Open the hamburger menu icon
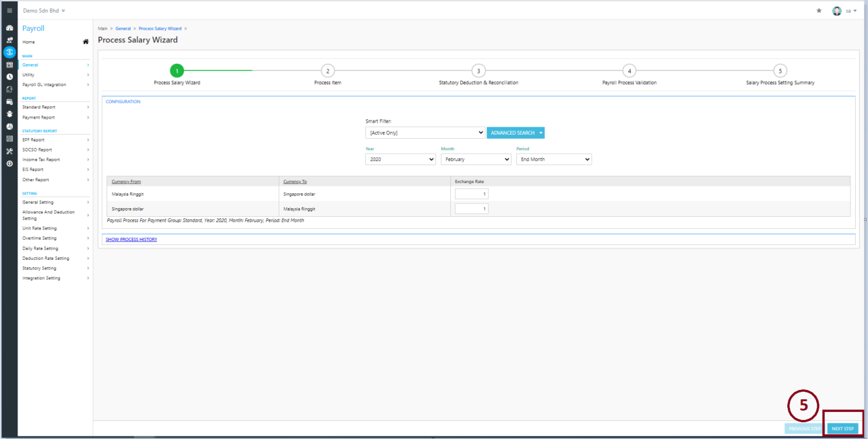This screenshot has width=868, height=439. [x=9, y=11]
